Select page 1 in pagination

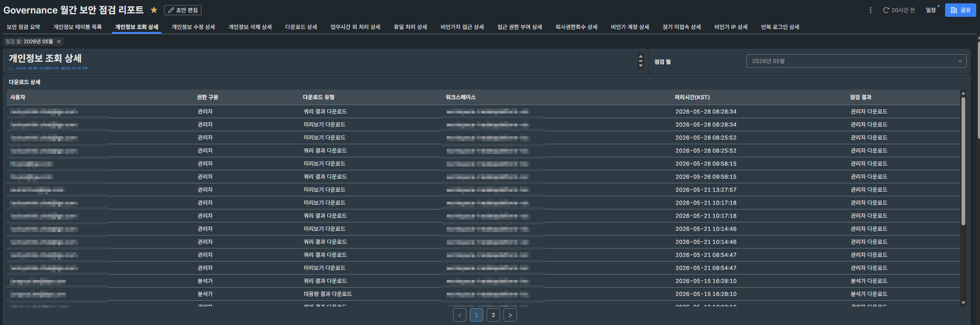tap(477, 315)
